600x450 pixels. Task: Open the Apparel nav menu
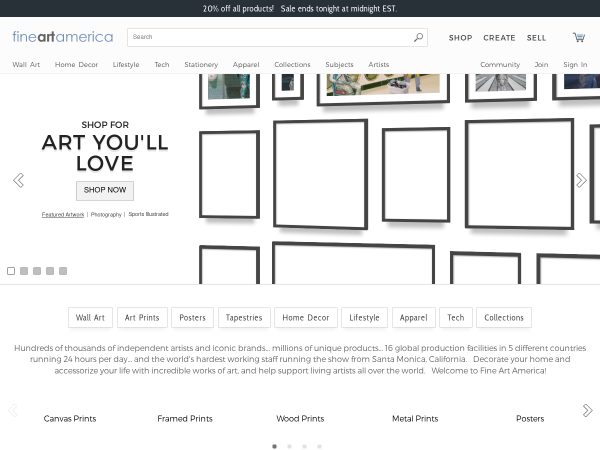coord(246,65)
